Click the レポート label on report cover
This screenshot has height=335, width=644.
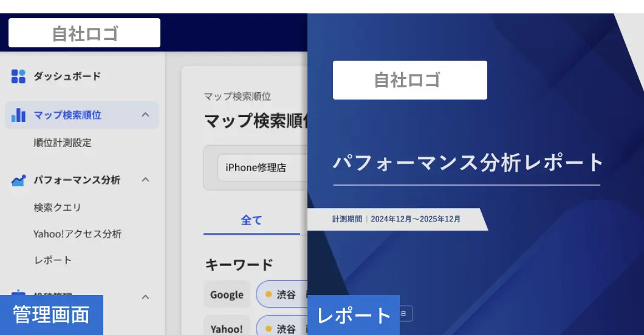pyautogui.click(x=354, y=316)
